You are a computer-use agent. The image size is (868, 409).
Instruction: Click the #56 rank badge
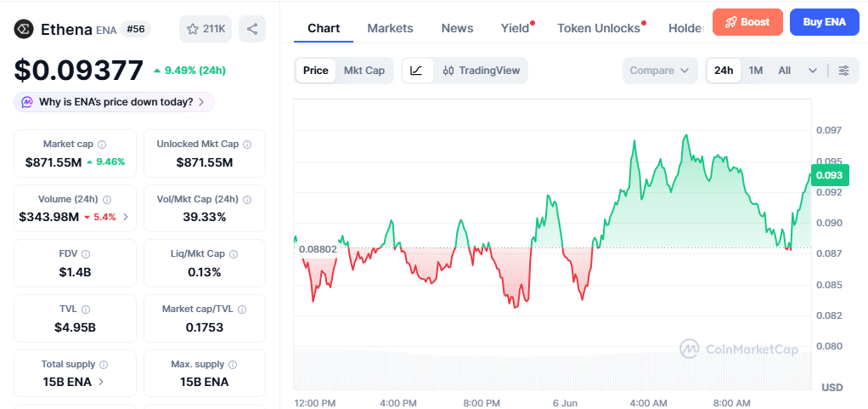[136, 29]
